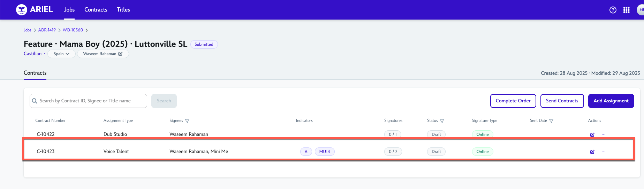The height and width of the screenshot is (189, 644).
Task: Open the Status column filter
Action: tap(442, 121)
